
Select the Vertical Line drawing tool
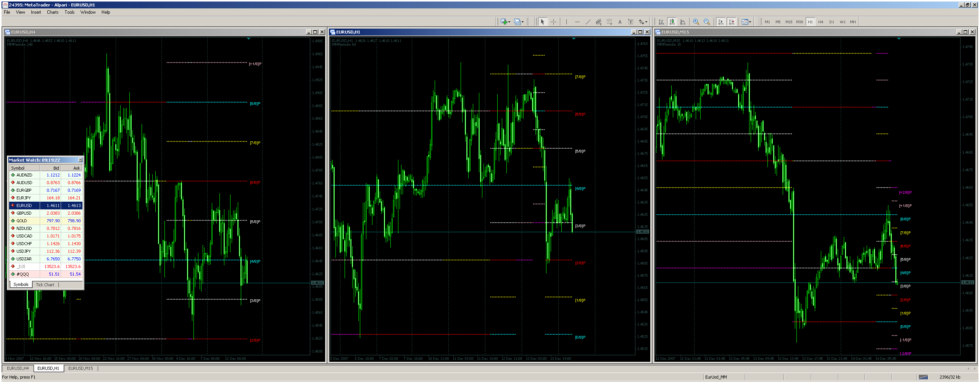(566, 22)
